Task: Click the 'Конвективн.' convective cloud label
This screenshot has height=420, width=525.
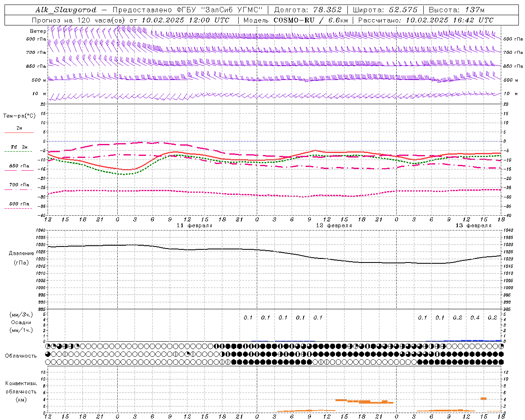Action: 21,383
